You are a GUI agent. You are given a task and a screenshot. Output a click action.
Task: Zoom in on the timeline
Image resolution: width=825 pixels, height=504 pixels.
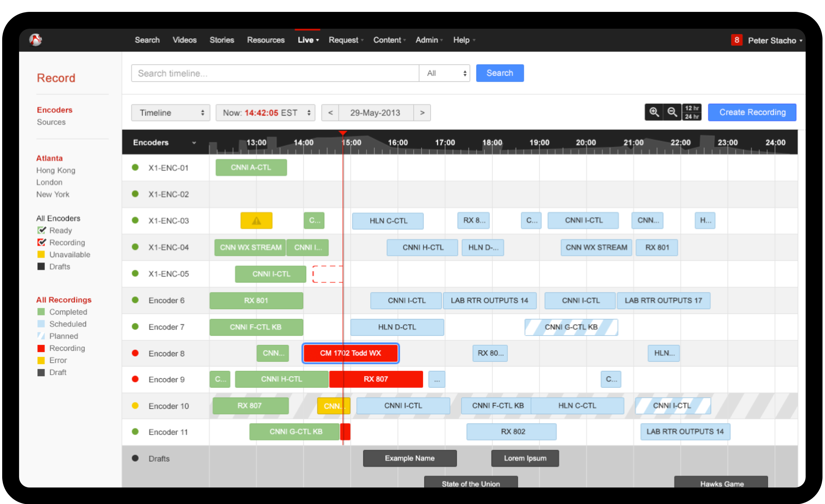tap(654, 112)
